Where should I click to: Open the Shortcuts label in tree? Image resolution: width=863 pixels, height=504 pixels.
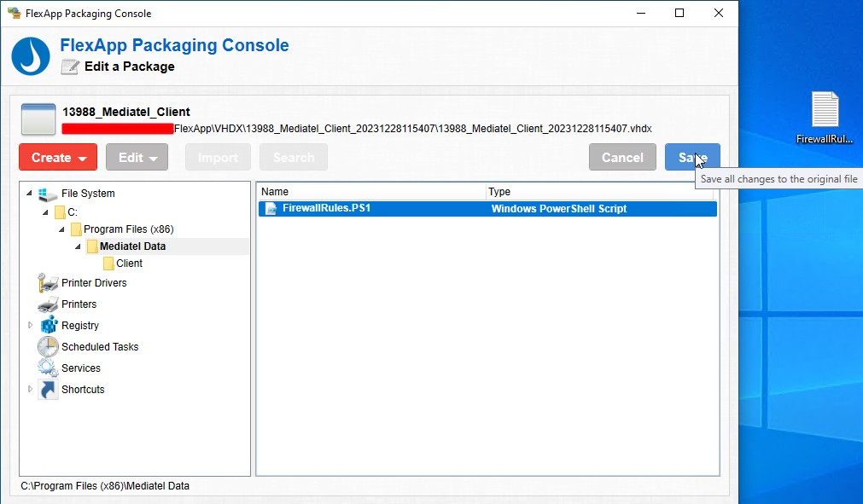(x=83, y=390)
